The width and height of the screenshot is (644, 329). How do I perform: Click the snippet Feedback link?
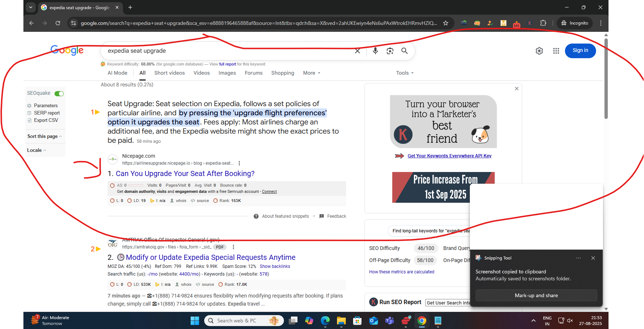coord(337,216)
